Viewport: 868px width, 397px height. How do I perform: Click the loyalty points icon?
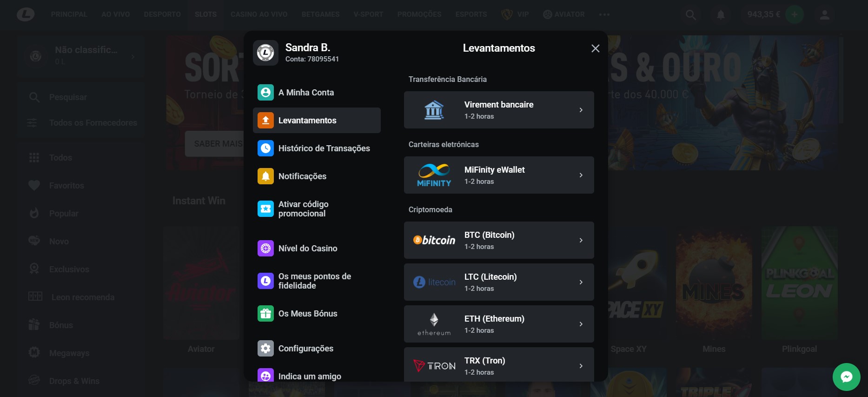pos(265,281)
